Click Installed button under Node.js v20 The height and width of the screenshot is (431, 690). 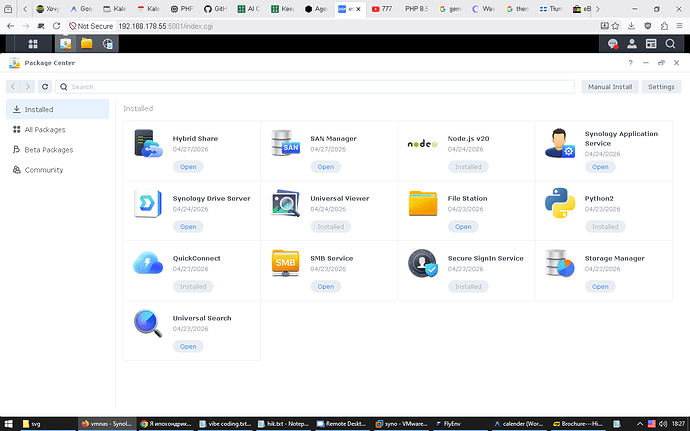coord(468,167)
